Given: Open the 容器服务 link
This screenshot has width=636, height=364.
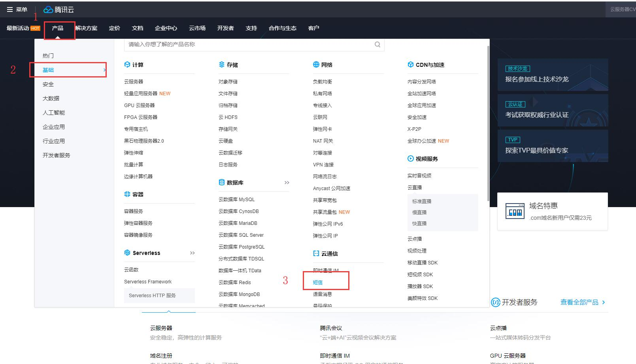Looking at the screenshot, I should (134, 211).
